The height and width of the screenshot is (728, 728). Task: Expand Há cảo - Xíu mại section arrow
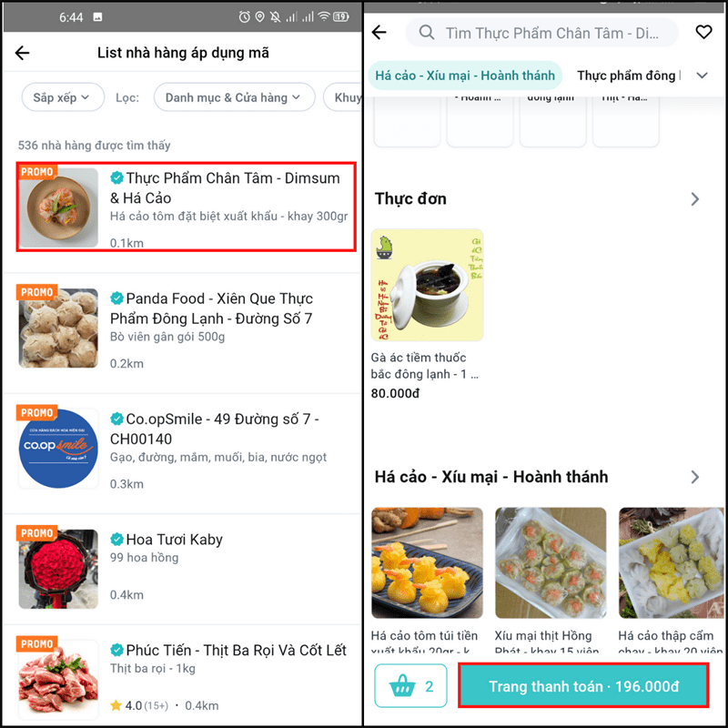(694, 477)
